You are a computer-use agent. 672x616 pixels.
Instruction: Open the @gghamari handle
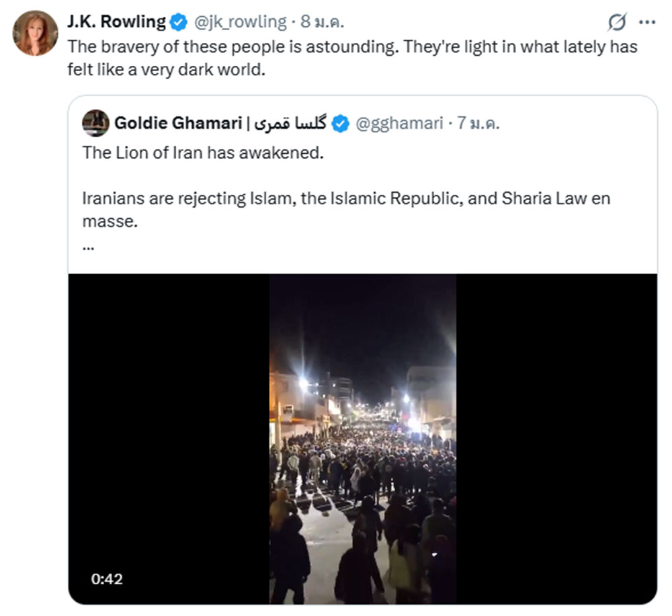[398, 124]
